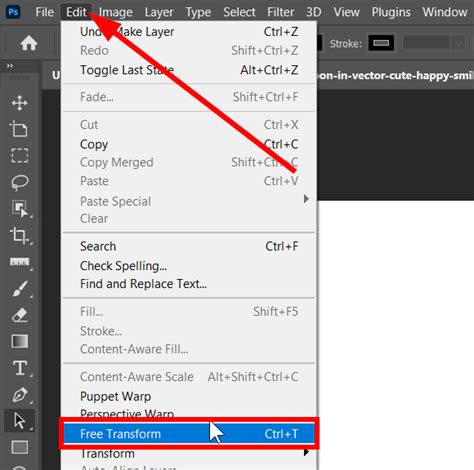
Task: Select the Gradient tool
Action: click(20, 341)
